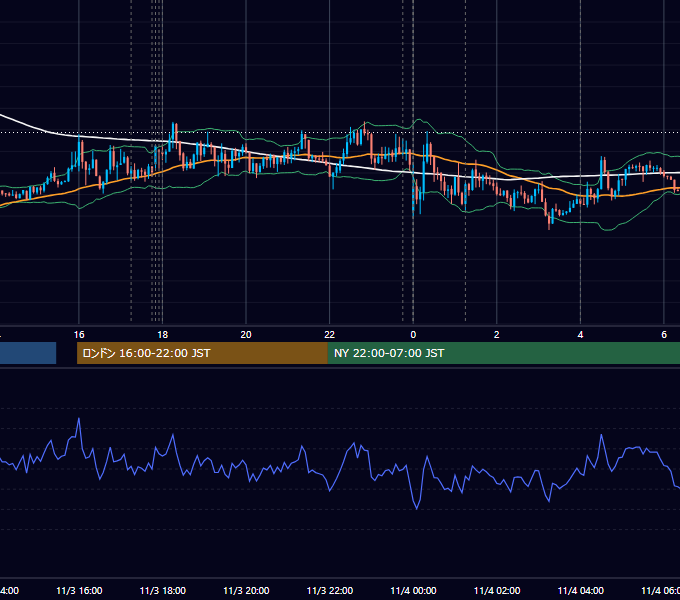Click the 20 hour label on upper axis
This screenshot has height=600, width=680.
(246, 335)
